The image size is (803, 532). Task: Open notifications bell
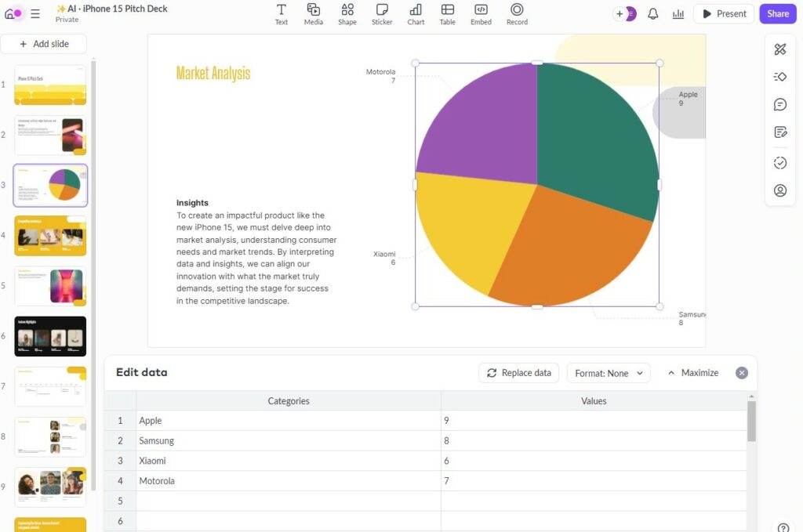(x=652, y=14)
